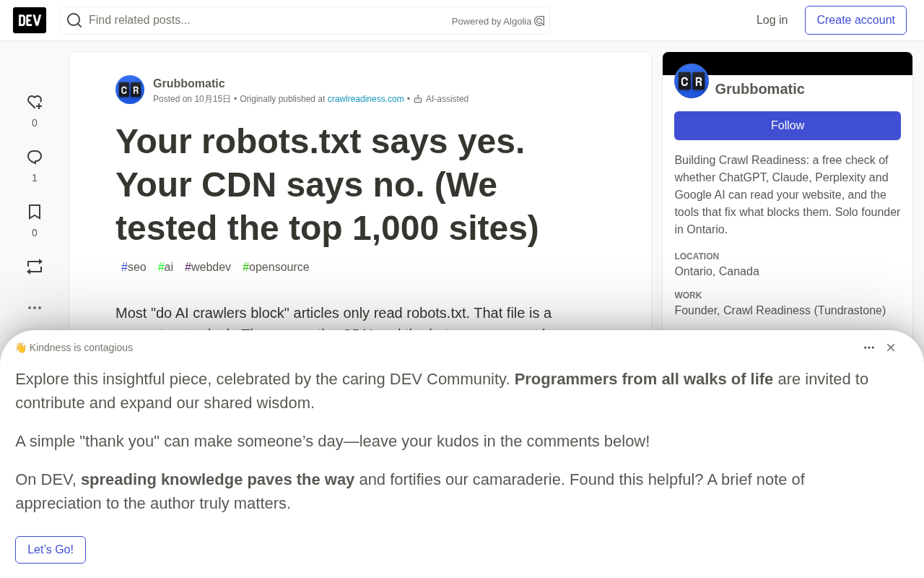Follow Grubbomatic
924x578 pixels.
coord(788,126)
